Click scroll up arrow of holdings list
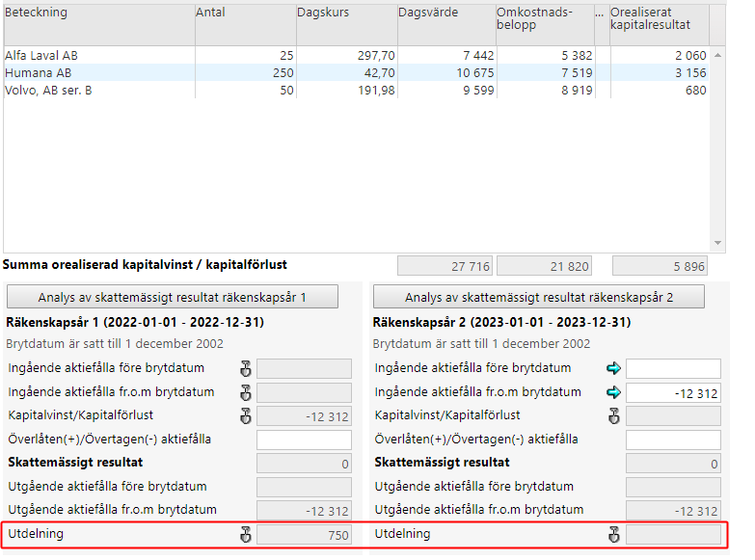 coord(717,55)
